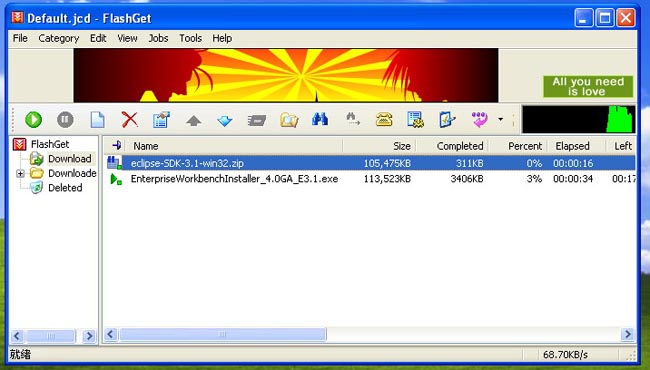Sort list by Percent column
The image size is (650, 370).
click(x=518, y=146)
